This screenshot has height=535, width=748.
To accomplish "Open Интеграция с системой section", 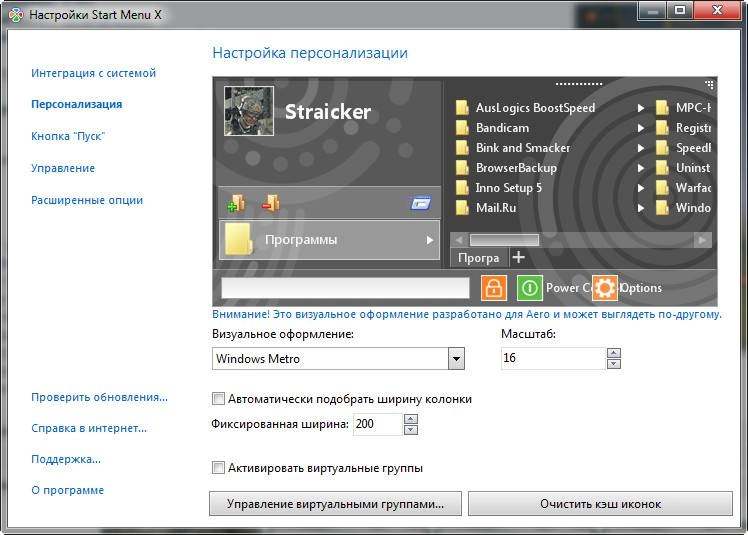I will pos(94,73).
